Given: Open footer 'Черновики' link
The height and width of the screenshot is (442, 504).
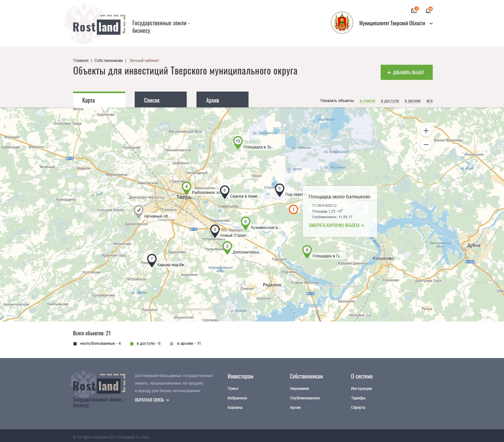Looking at the screenshot, I should [299, 389].
